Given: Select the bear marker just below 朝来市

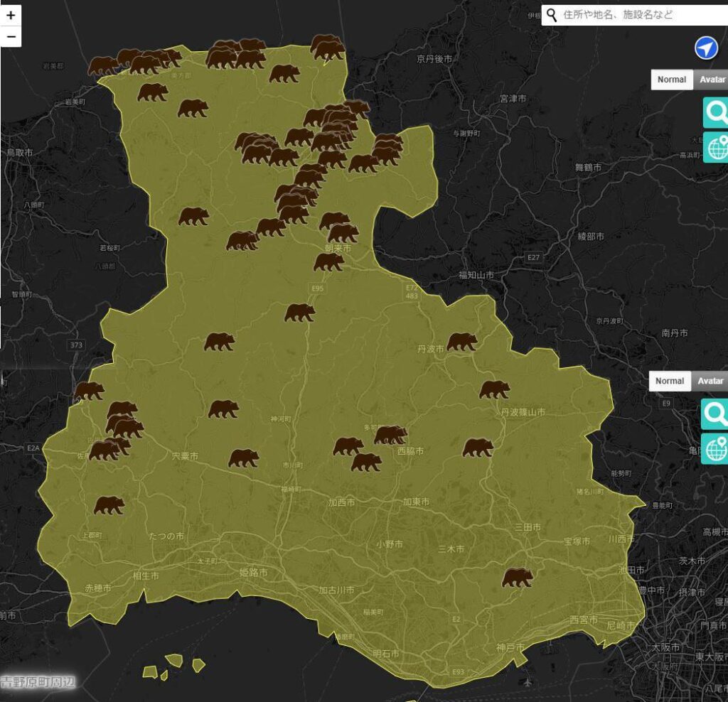Looking at the screenshot, I should (328, 261).
